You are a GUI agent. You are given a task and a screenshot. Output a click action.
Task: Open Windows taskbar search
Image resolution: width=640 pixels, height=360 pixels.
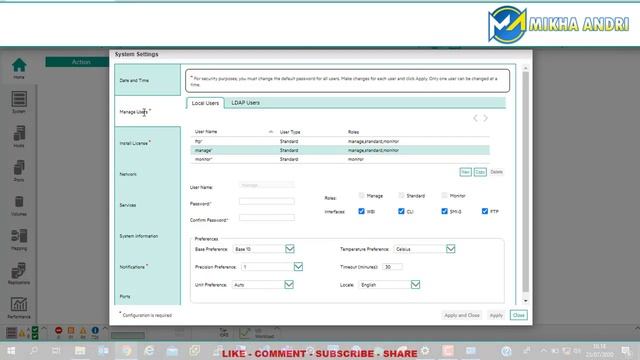pos(34,351)
